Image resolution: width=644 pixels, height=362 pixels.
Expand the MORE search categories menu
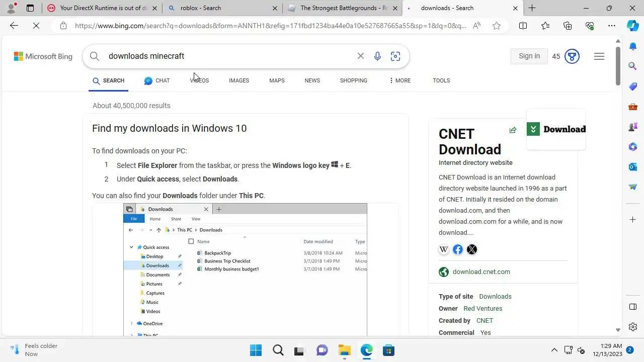click(x=399, y=80)
